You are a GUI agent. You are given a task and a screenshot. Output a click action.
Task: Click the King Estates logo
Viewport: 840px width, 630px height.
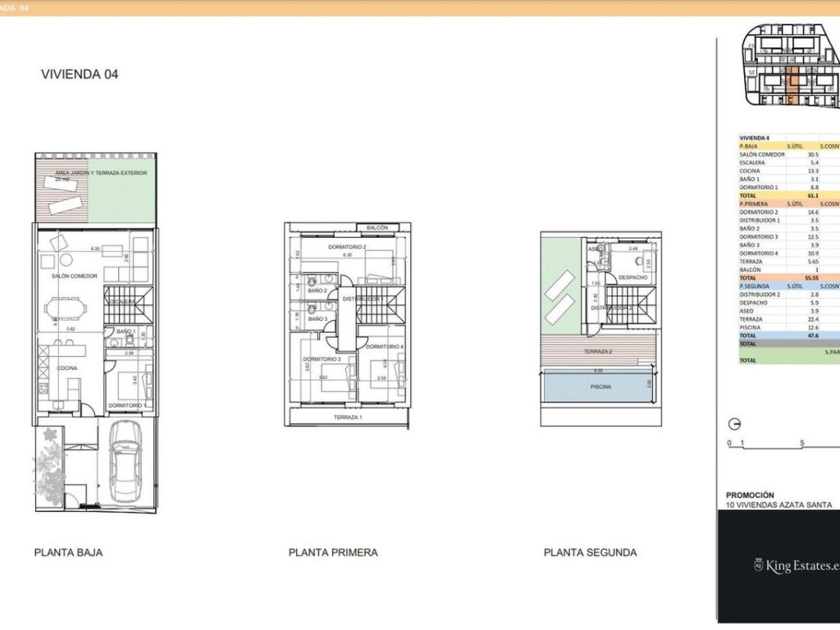click(x=797, y=565)
